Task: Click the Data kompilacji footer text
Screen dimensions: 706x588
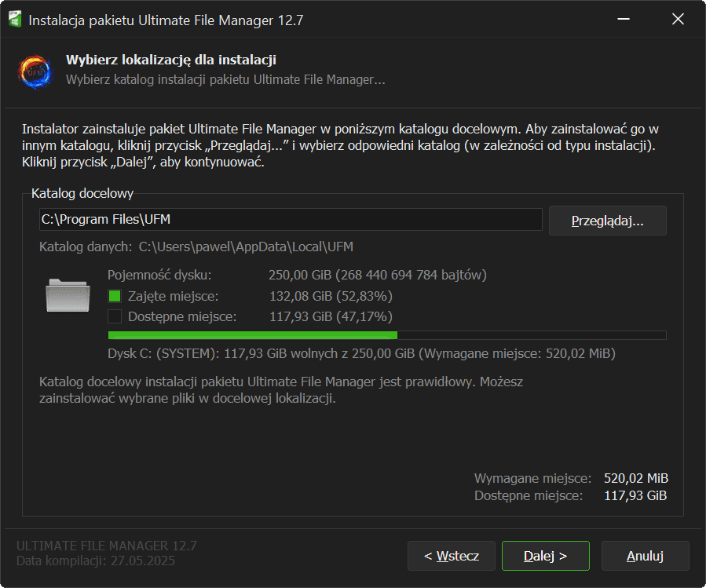Action: 96,561
